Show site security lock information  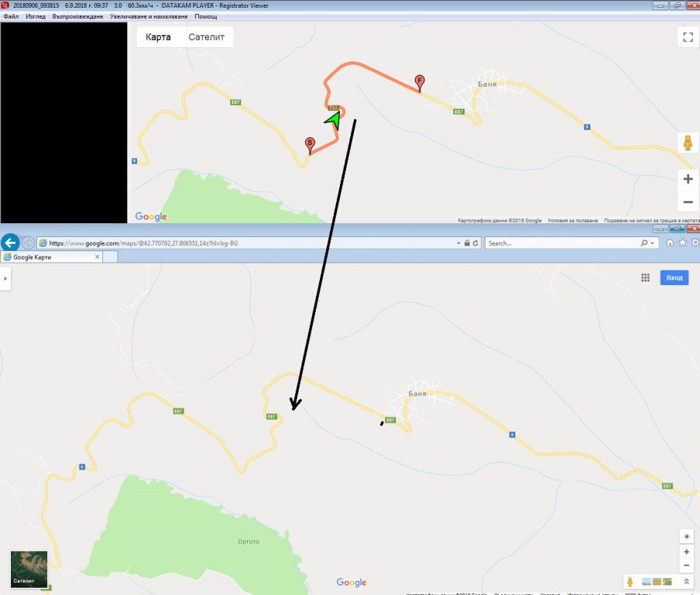coord(467,243)
